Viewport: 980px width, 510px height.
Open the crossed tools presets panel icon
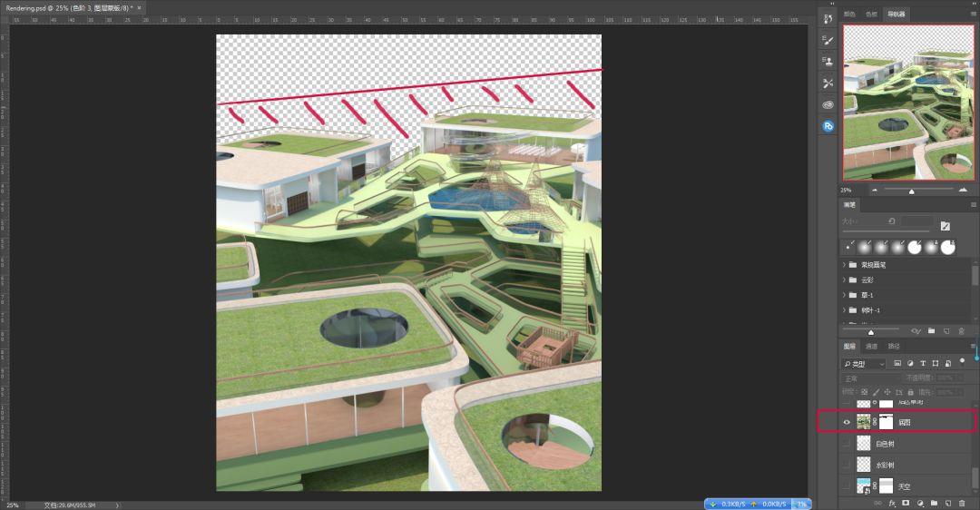828,83
